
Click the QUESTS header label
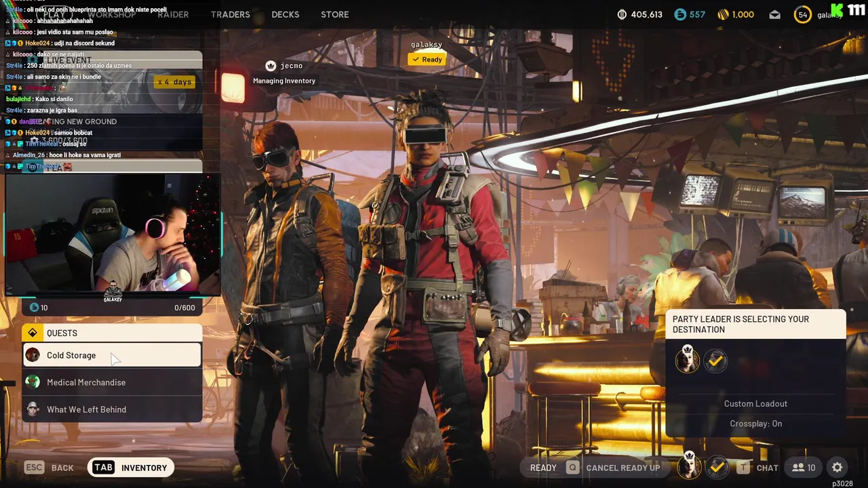(x=62, y=333)
